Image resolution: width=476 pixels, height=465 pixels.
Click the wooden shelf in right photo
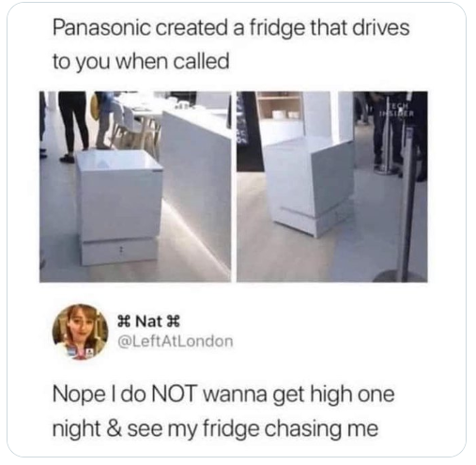click(279, 105)
